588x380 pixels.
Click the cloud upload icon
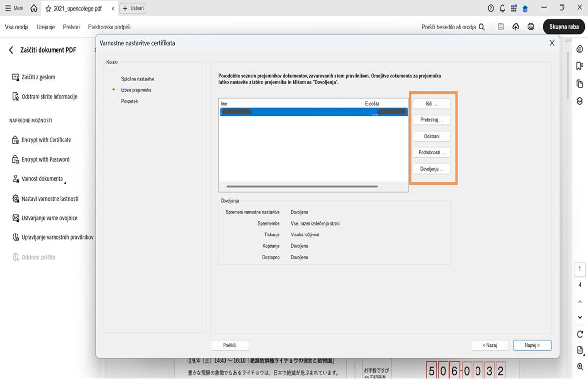tap(516, 26)
